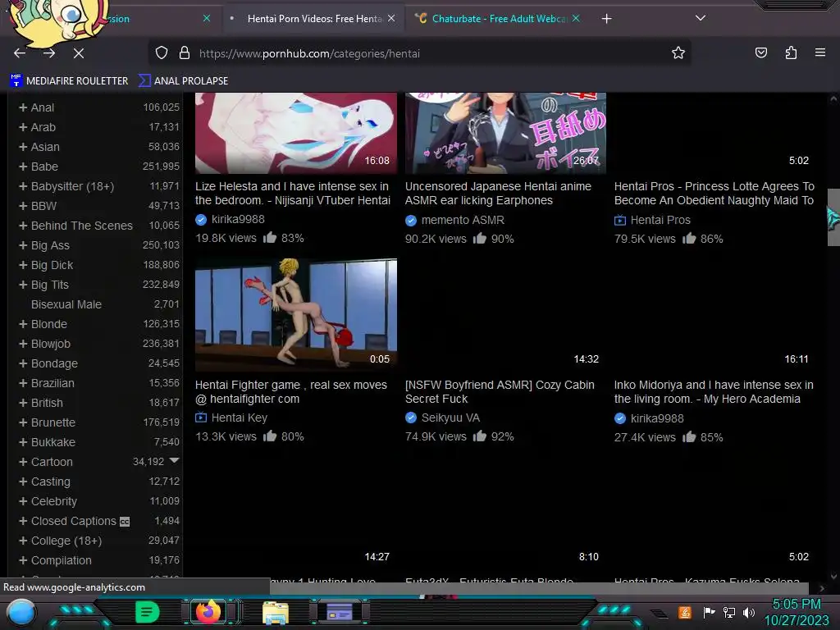Click the College (18+) count "29,047"
This screenshot has height=630, width=840.
coord(164,540)
